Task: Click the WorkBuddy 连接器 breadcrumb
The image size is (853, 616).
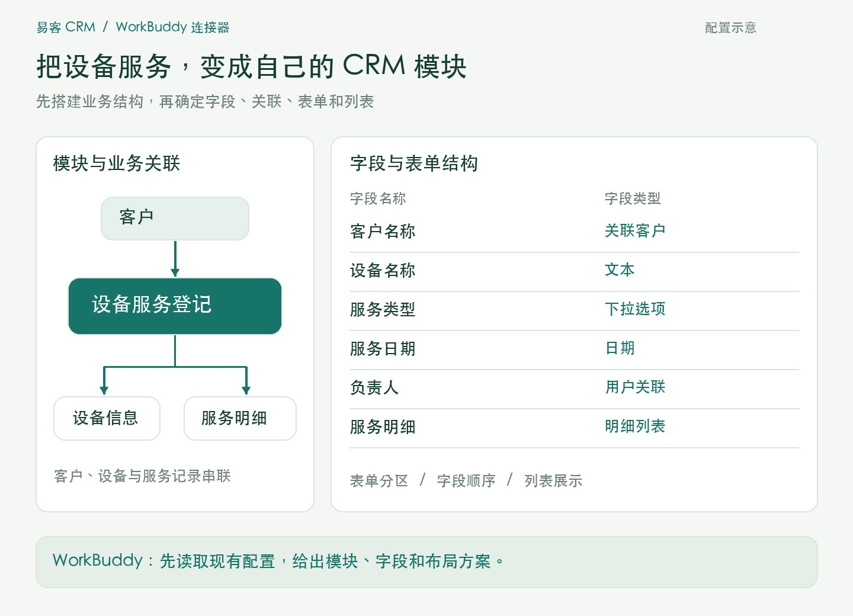Action: coord(172,27)
